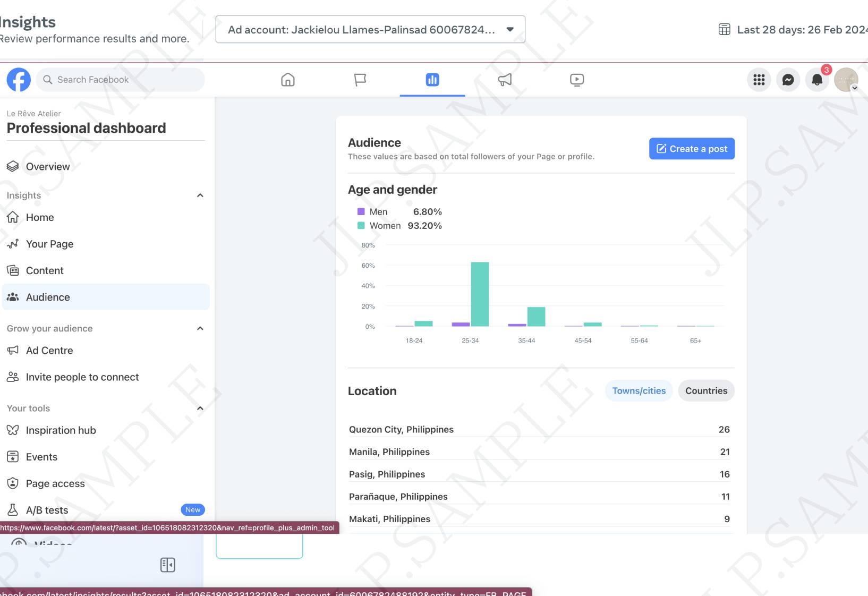
Task: Click the Overview layers icon
Action: [13, 166]
